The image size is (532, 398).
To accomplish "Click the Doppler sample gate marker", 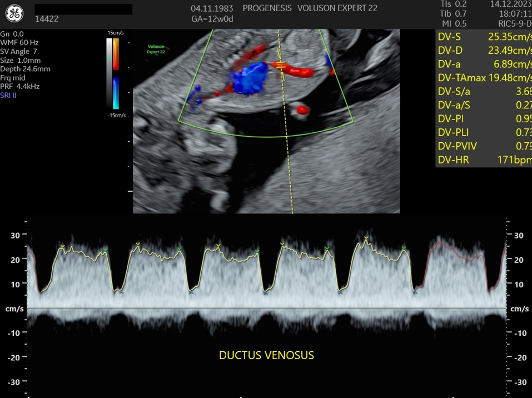I will tap(281, 66).
